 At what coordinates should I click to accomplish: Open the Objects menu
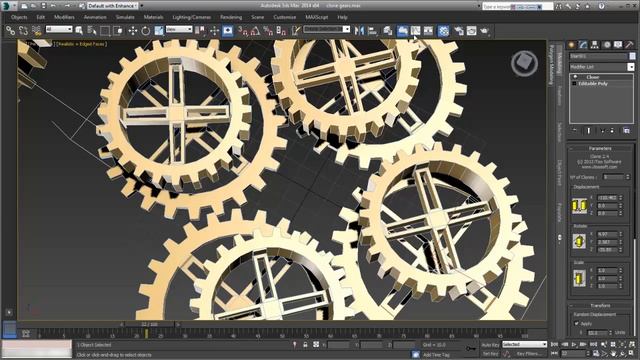tap(19, 17)
